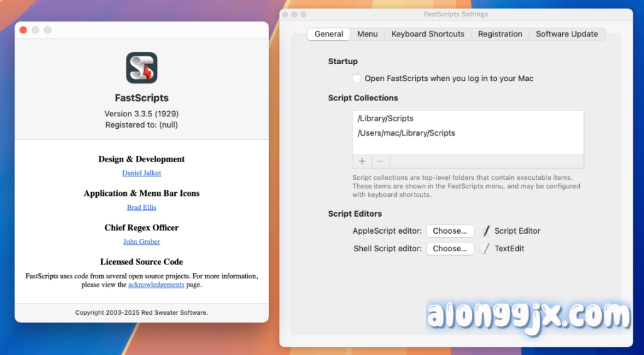Open the acknowledgements page link
The image size is (644, 355).
coord(156,285)
